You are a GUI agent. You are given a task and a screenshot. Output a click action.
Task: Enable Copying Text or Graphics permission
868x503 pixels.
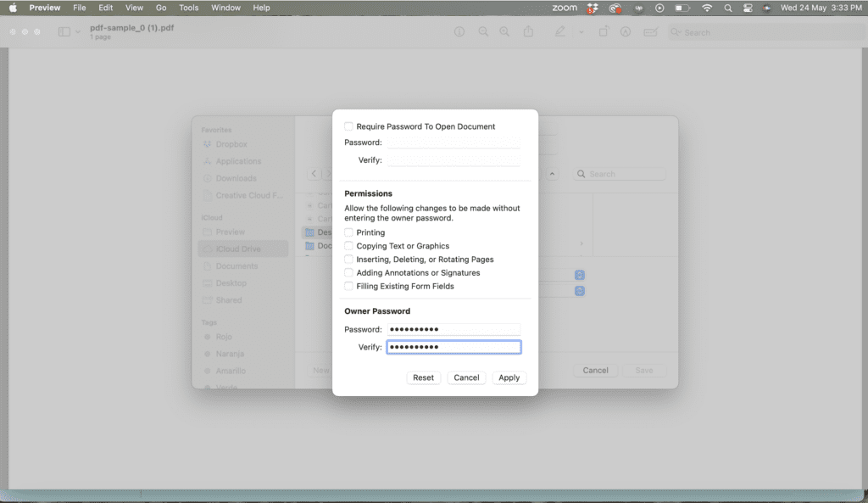point(348,245)
